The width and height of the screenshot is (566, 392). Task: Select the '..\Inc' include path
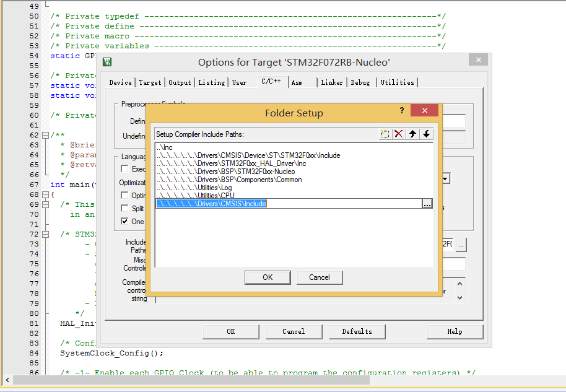(x=165, y=147)
